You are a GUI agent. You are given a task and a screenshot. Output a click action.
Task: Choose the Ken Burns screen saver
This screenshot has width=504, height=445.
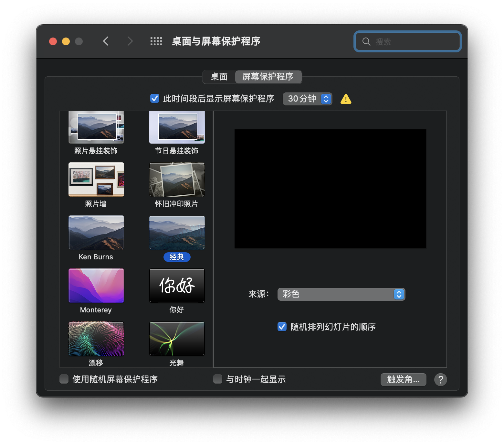click(96, 233)
